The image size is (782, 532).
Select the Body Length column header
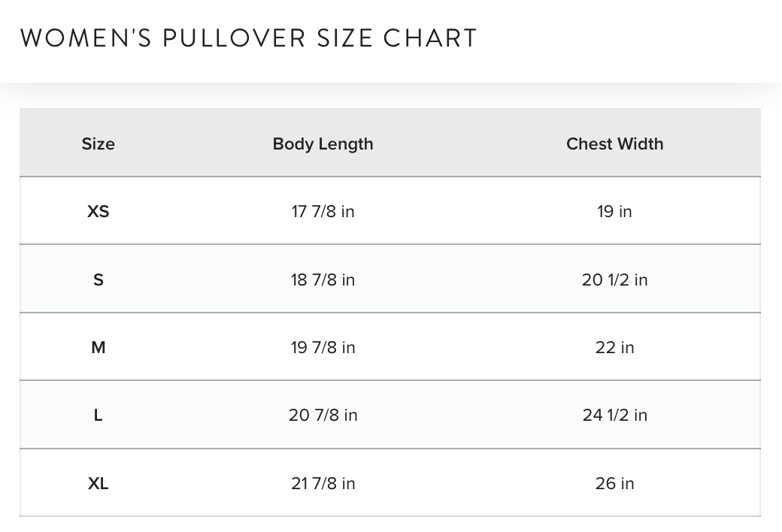323,144
